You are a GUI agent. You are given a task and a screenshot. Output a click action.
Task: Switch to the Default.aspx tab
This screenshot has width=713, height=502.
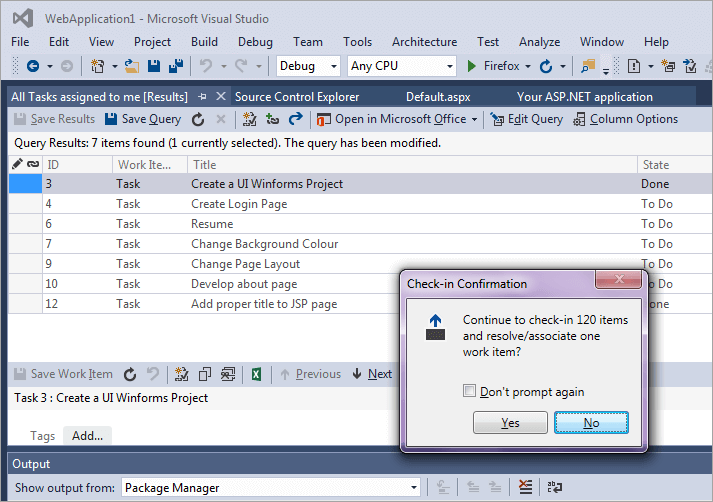[438, 97]
